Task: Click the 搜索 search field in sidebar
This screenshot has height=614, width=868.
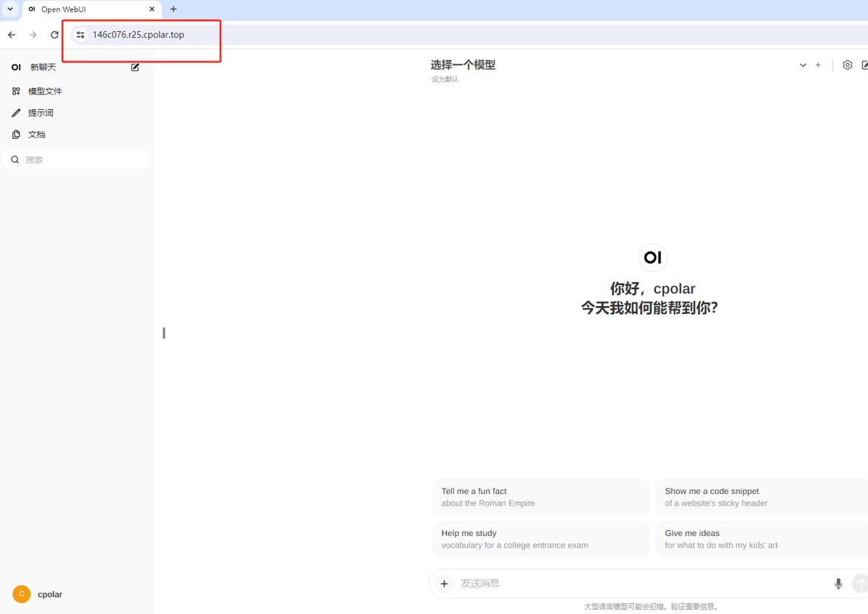Action: 77,160
